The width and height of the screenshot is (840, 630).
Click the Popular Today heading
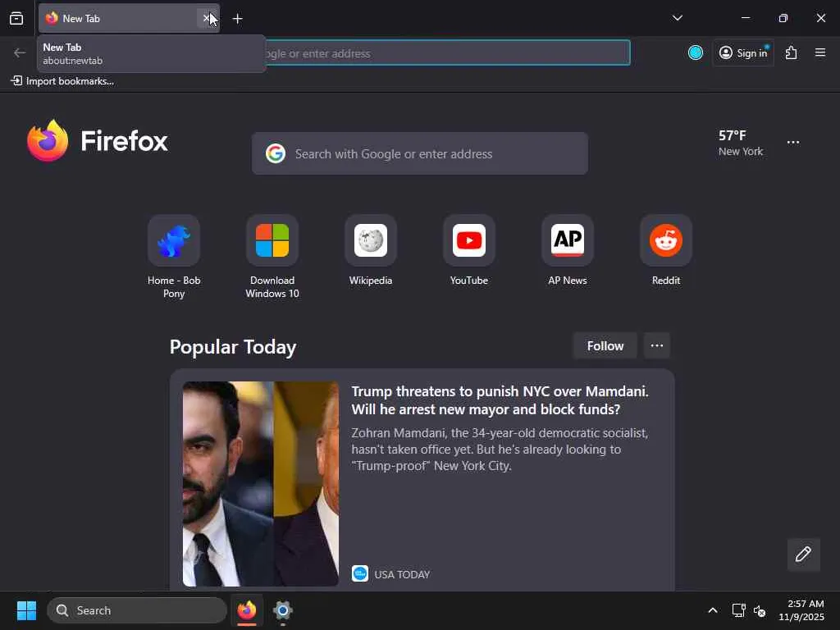tap(233, 347)
